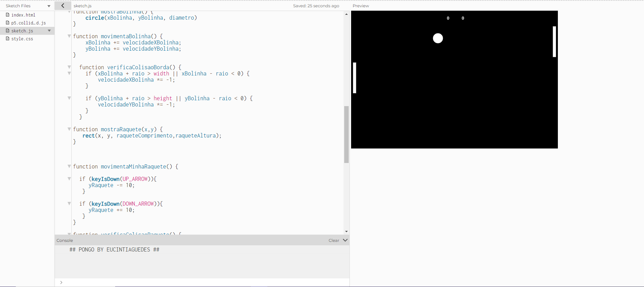Screen dimensions: 644x287
Task: Click the Console panel label
Action: pos(65,240)
